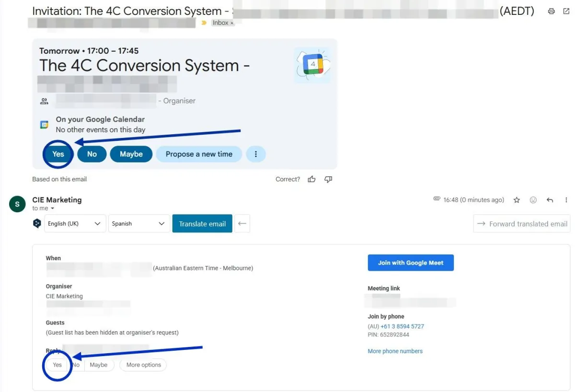This screenshot has width=575, height=392.
Task: Click the print email icon
Action: 552,11
